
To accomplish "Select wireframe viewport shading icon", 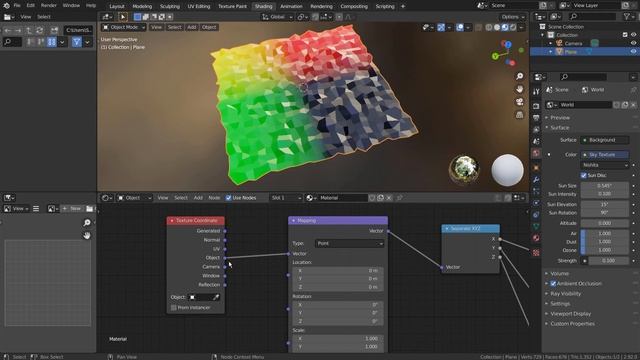I will coord(489,27).
